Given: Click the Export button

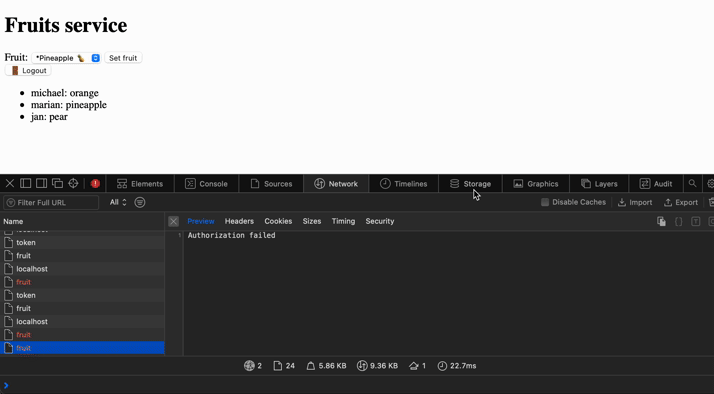Looking at the screenshot, I should tap(681, 202).
